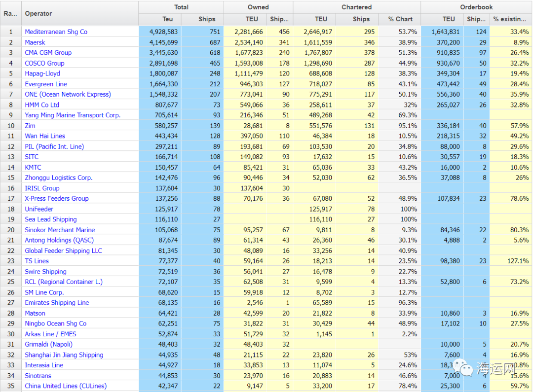The width and height of the screenshot is (533, 392).
Task: Sort by the Operator column header
Action: 80,13
